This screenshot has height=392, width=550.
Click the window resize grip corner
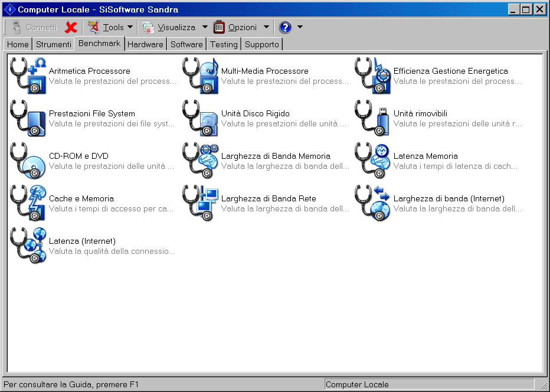pyautogui.click(x=544, y=385)
